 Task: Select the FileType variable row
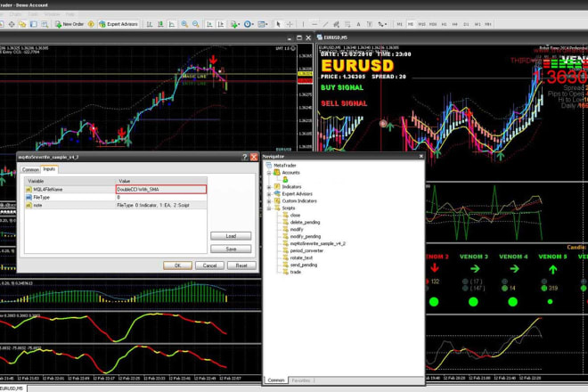[x=116, y=197]
